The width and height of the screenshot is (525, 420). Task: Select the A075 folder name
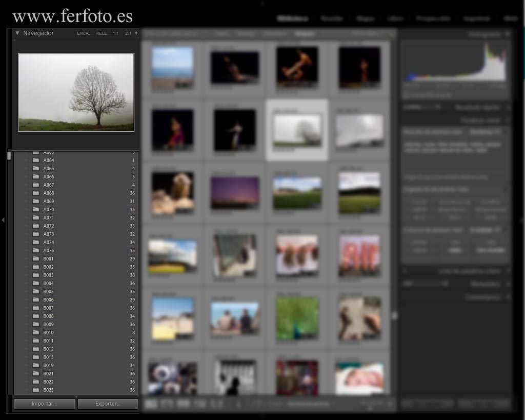49,251
